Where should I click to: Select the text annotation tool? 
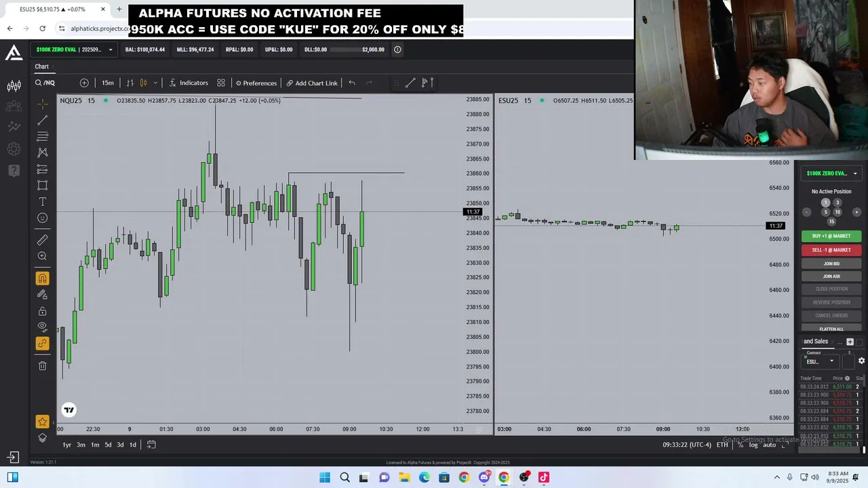click(x=42, y=201)
